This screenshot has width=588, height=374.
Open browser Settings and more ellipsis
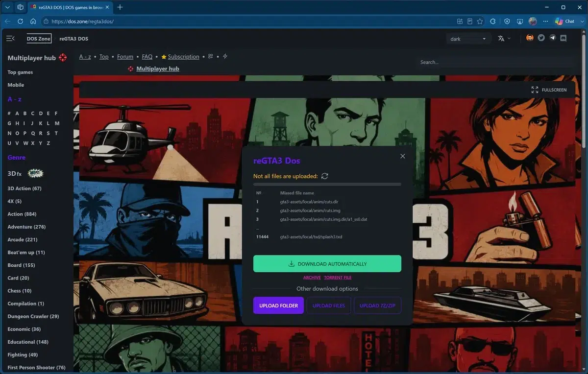(545, 21)
